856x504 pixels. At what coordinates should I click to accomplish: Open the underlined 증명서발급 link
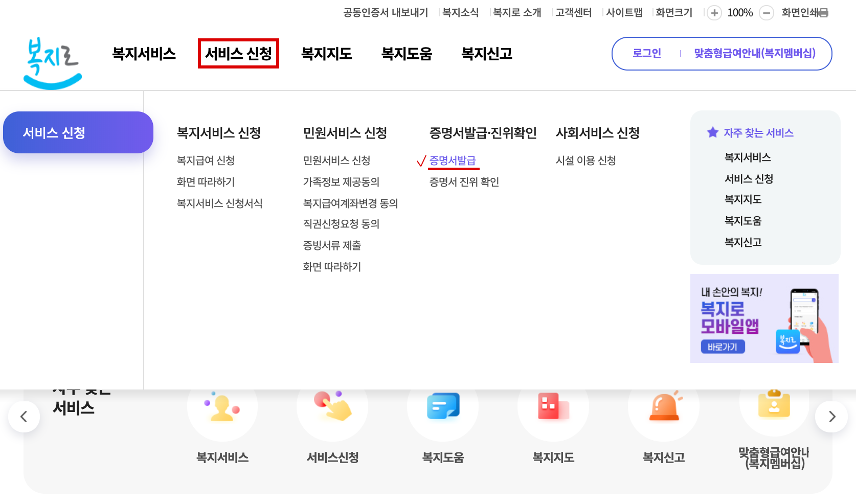(453, 160)
